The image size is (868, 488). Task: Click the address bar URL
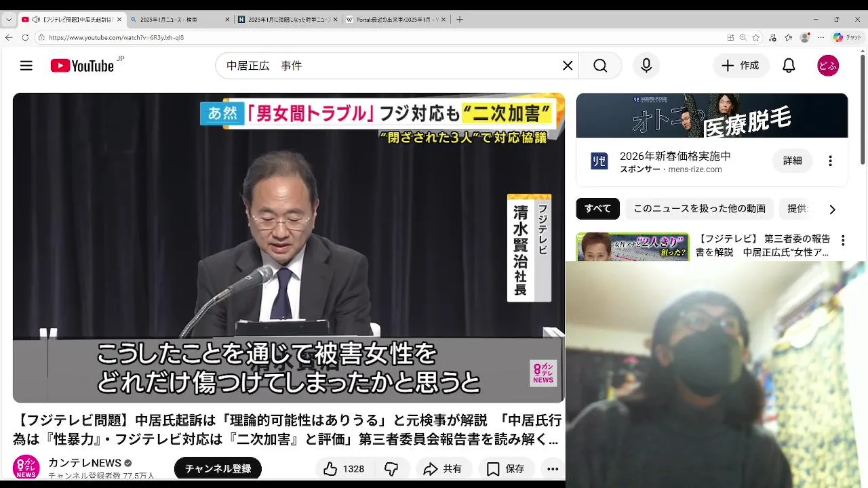tap(116, 38)
